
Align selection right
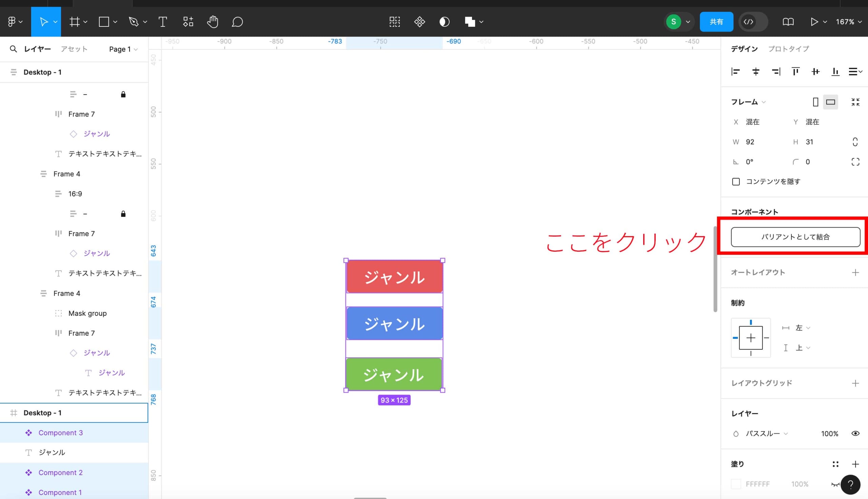(x=776, y=71)
